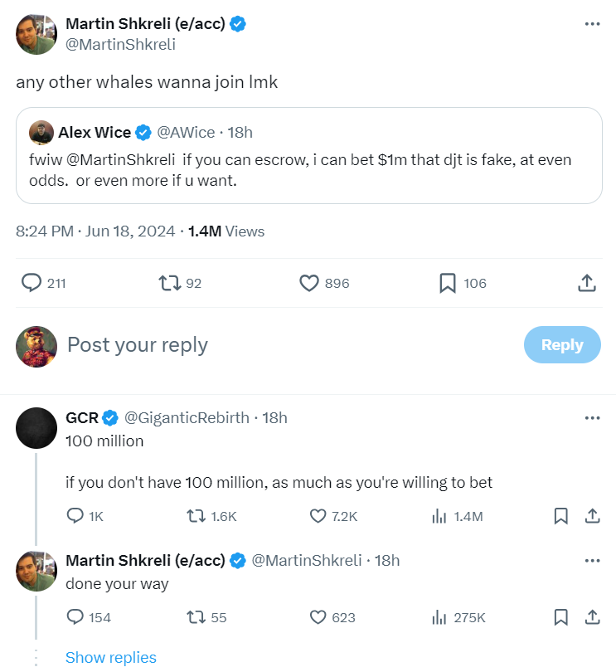Like GCR's 100 million reply

318,516
